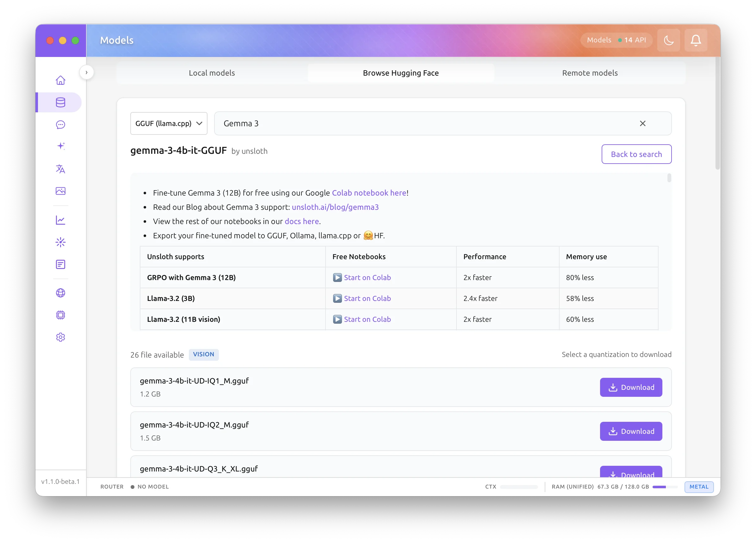
Task: Open the Home icon in sidebar
Action: (x=60, y=80)
